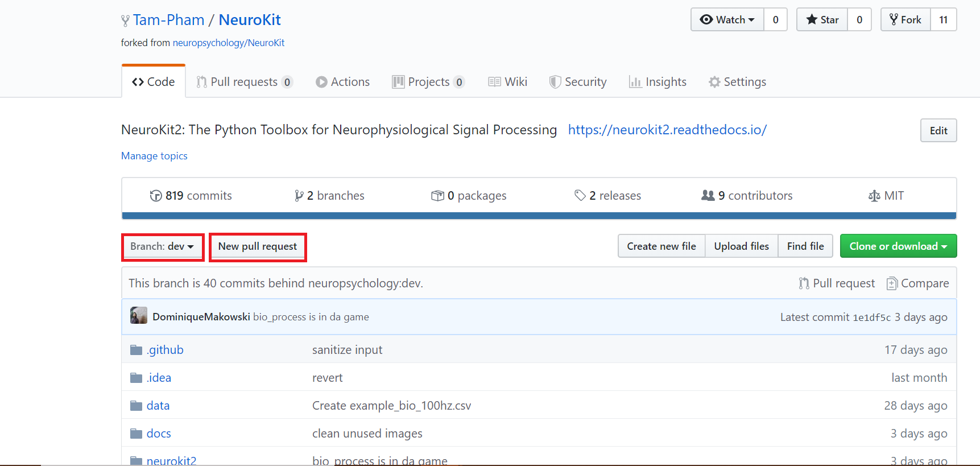
Task: Click Upload files
Action: 742,246
